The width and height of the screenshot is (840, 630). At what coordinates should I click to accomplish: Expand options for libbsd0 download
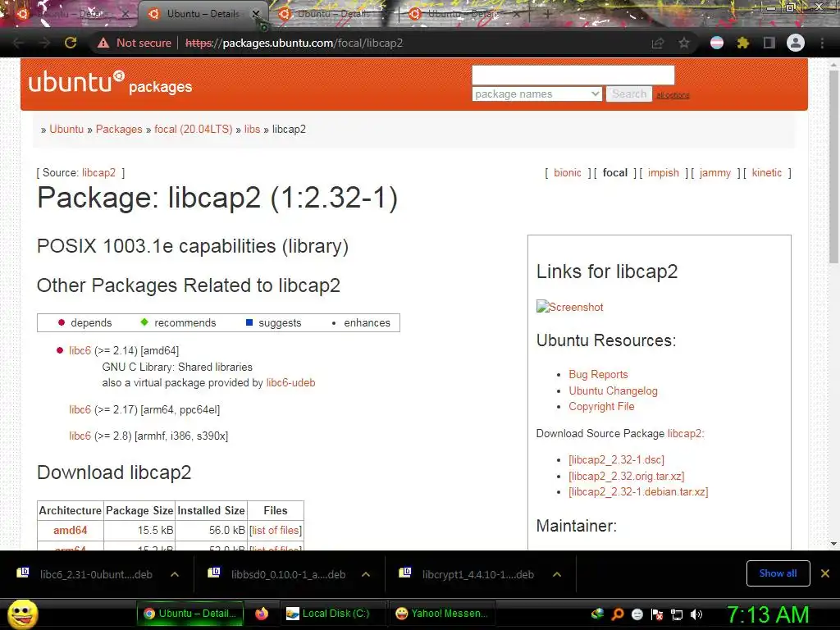click(365, 574)
